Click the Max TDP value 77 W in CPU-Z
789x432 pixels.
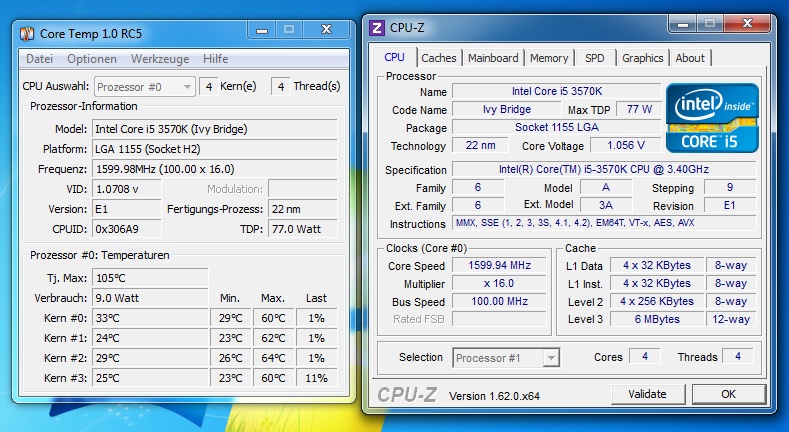click(639, 110)
